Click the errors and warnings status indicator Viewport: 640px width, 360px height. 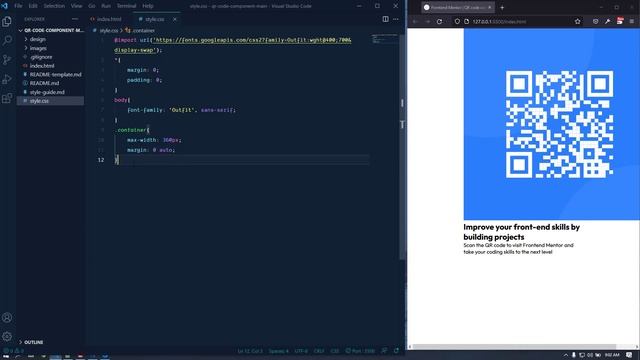(x=13, y=351)
